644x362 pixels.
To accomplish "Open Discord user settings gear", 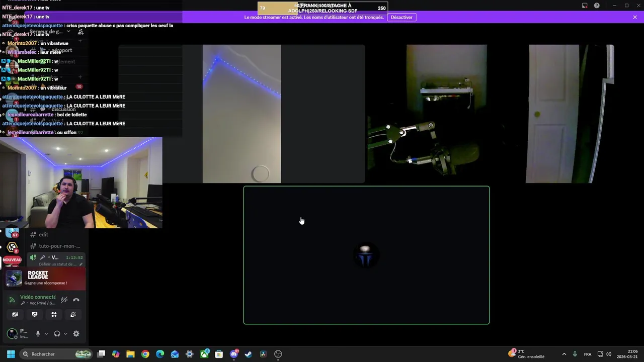I will click(76, 333).
